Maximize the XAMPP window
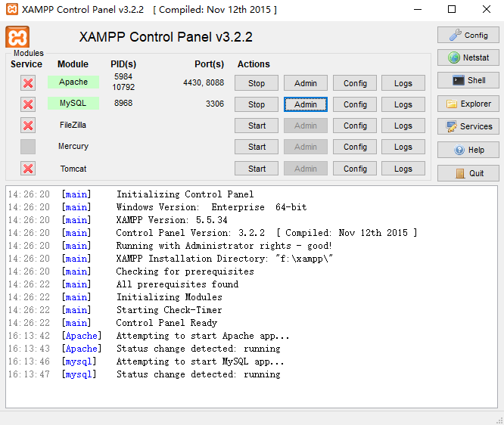 (452, 9)
